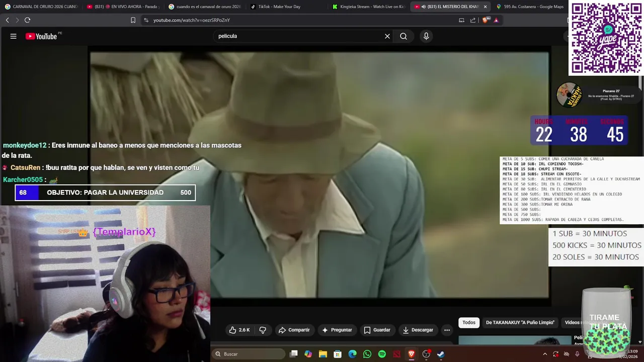Click the next video thumbnail under Todos
The width and height of the screenshot is (644, 362).
[515, 340]
